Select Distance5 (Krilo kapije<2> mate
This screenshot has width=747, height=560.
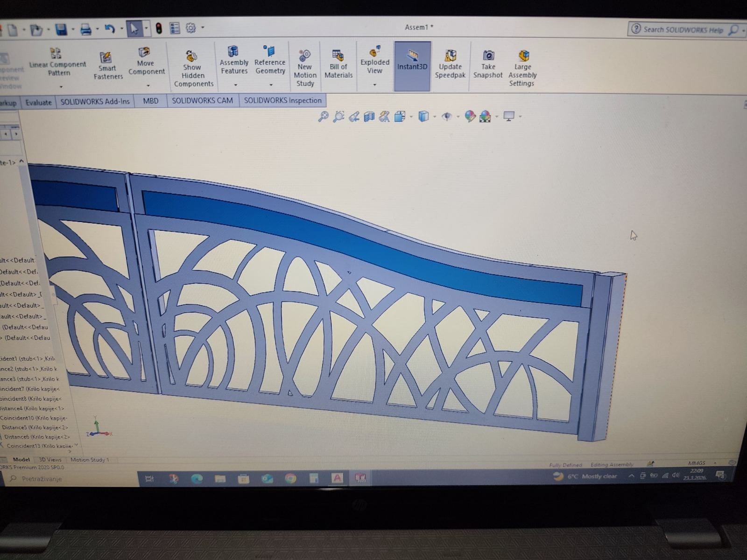[35, 427]
